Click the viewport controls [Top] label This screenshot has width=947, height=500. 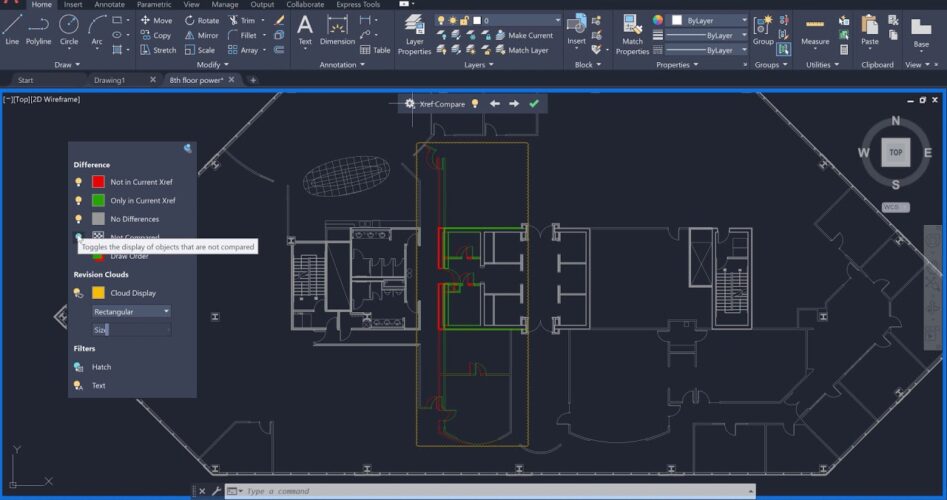(22, 99)
